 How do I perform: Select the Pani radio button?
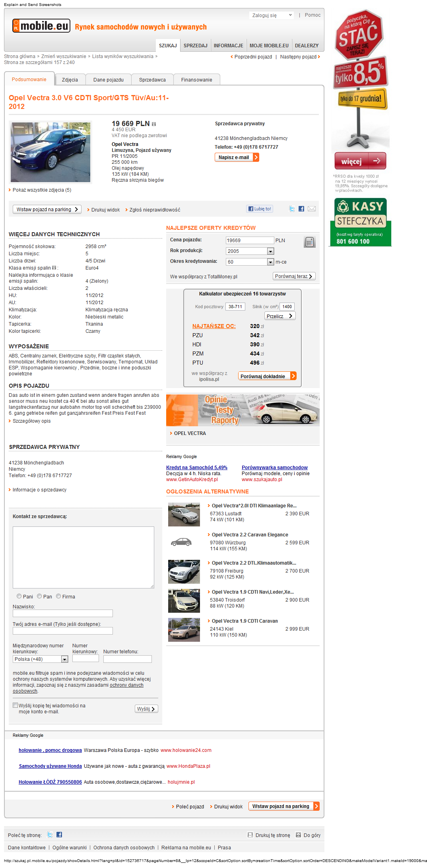tap(19, 596)
